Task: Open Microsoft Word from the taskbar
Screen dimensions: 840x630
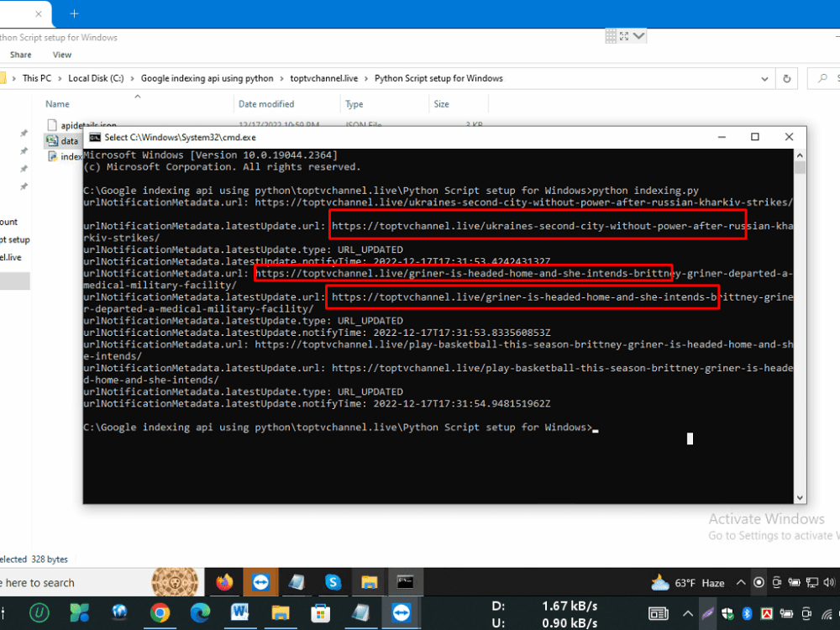Action: tap(240, 613)
